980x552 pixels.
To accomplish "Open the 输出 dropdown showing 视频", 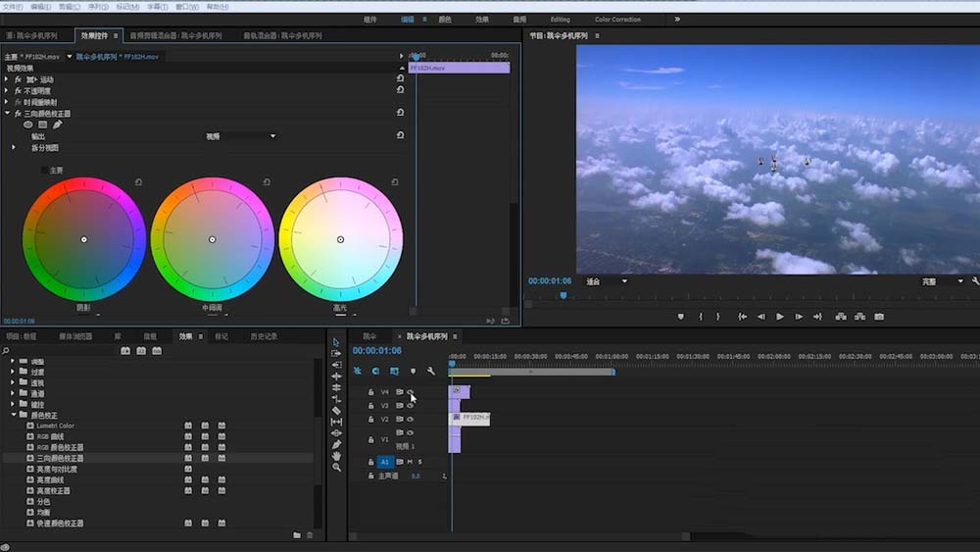I will click(240, 136).
